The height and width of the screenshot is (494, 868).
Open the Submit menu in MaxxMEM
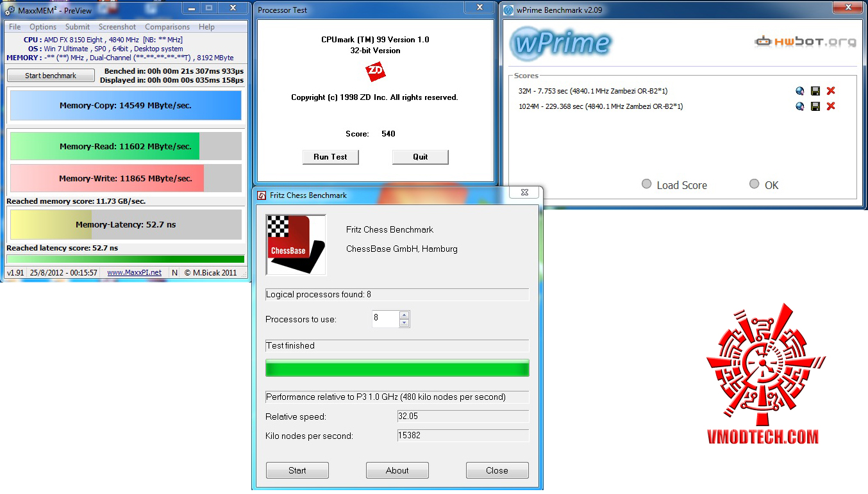tap(78, 27)
